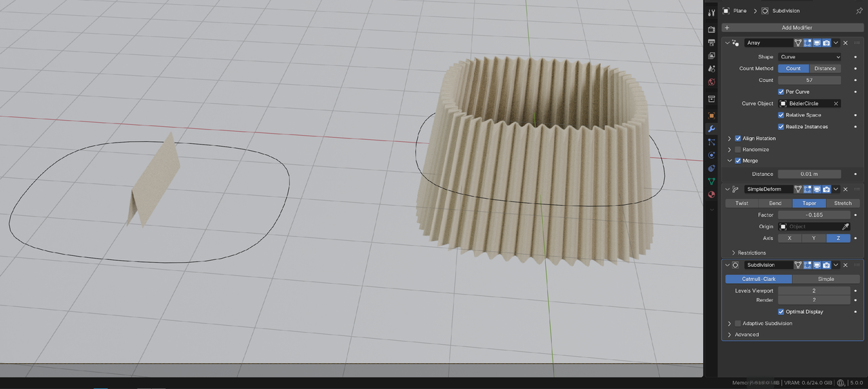
Task: Expand the Restrictions subpanel
Action: (734, 253)
